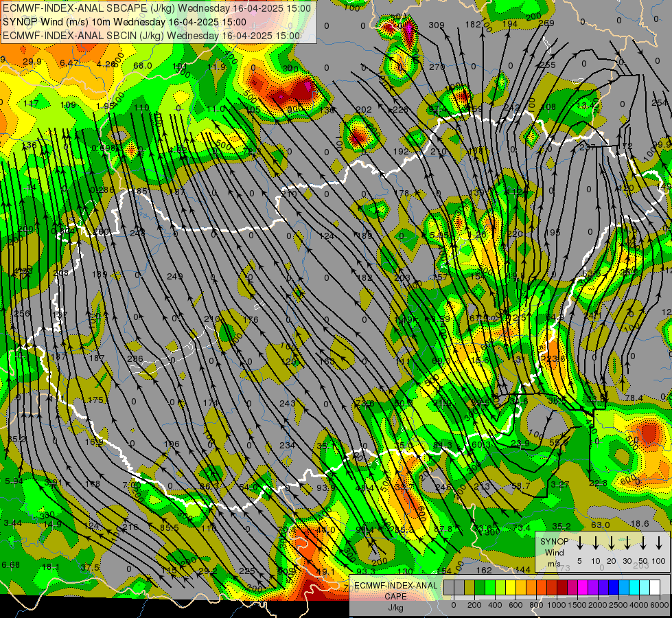Viewport: 672px width, 618px height.
Task: Click the map value 269
Action: [546, 23]
